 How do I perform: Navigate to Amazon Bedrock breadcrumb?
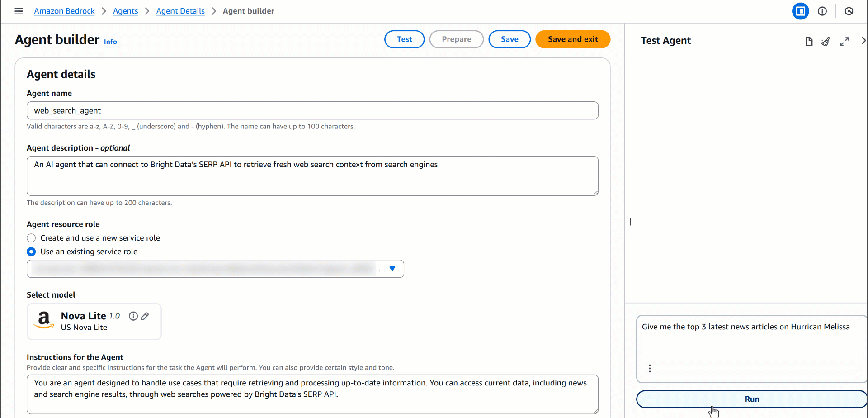pyautogui.click(x=64, y=11)
